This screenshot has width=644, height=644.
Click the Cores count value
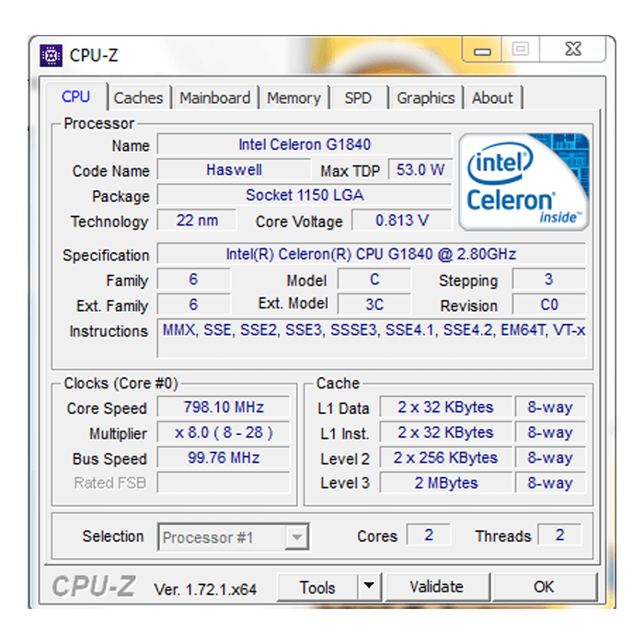[x=429, y=535]
